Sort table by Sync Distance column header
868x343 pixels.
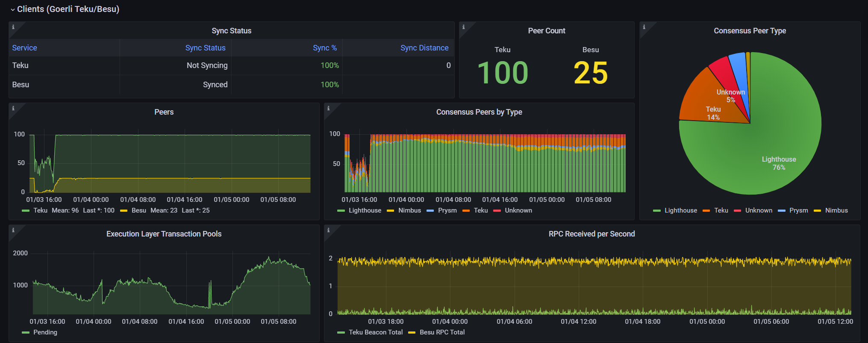[424, 48]
